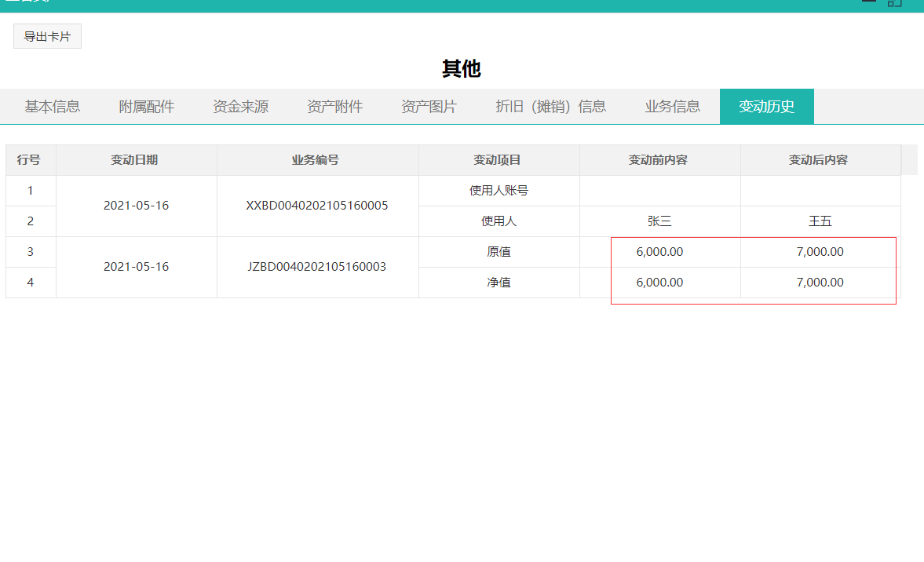Click the 原值 change item cell
The image size is (924, 562).
coord(499,252)
